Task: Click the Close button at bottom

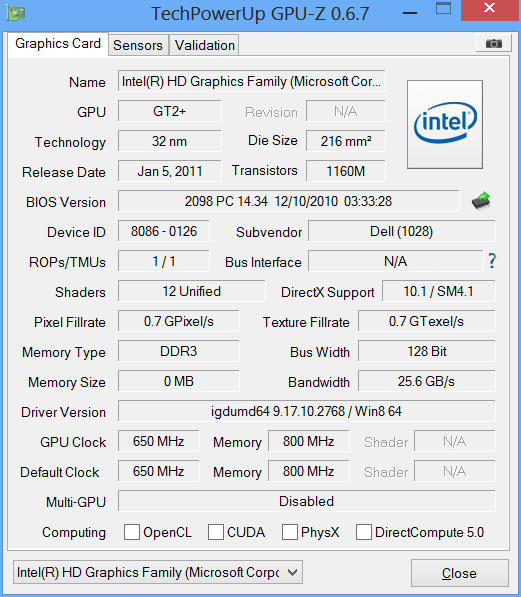Action: 460,573
